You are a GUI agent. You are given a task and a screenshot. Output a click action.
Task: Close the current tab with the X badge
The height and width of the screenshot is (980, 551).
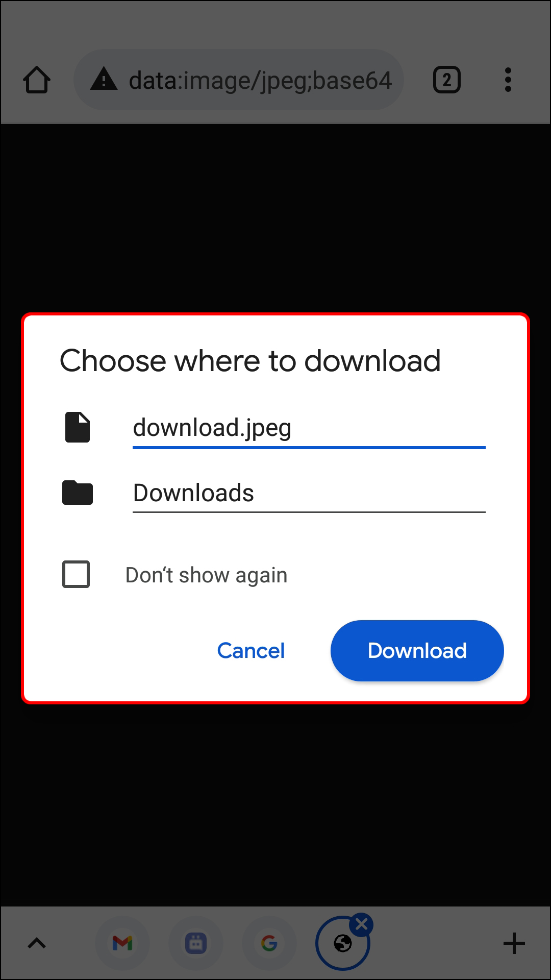click(362, 924)
